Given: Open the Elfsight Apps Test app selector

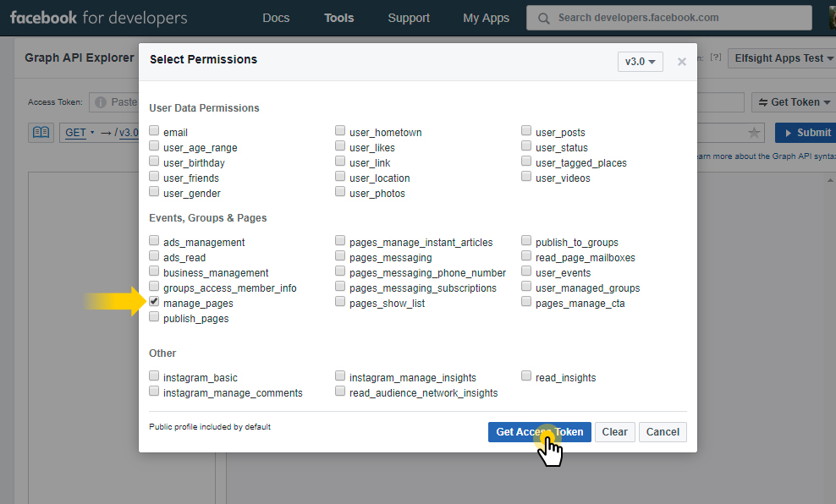Looking at the screenshot, I should click(783, 58).
